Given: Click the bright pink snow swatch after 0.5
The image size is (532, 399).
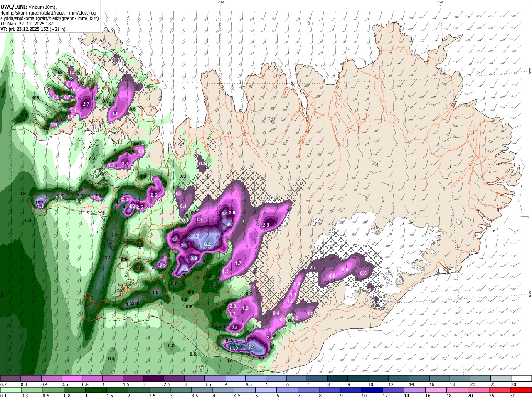Looking at the screenshot, I should click(x=71, y=379).
